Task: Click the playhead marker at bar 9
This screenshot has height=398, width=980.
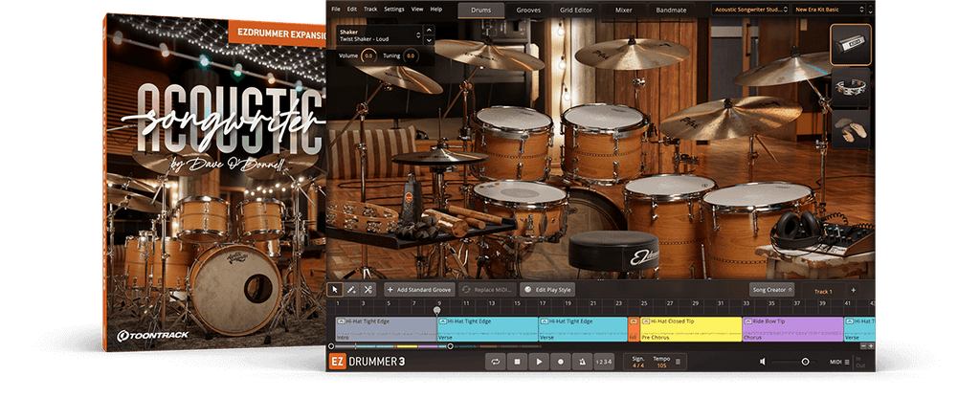Action: (436, 310)
